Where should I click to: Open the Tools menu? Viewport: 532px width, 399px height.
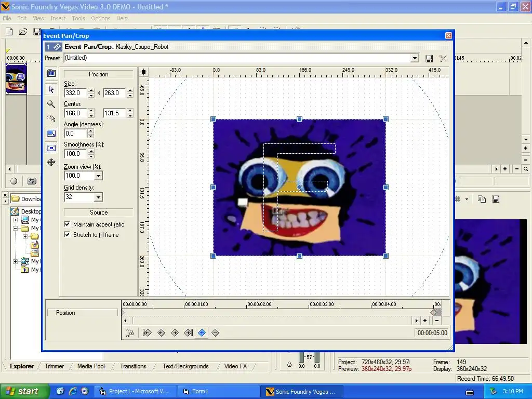tap(78, 18)
